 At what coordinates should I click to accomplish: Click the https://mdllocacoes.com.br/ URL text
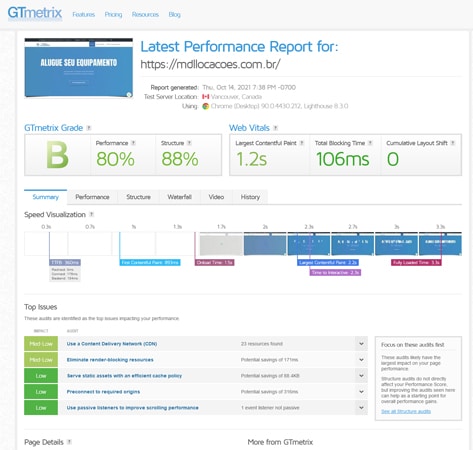210,64
